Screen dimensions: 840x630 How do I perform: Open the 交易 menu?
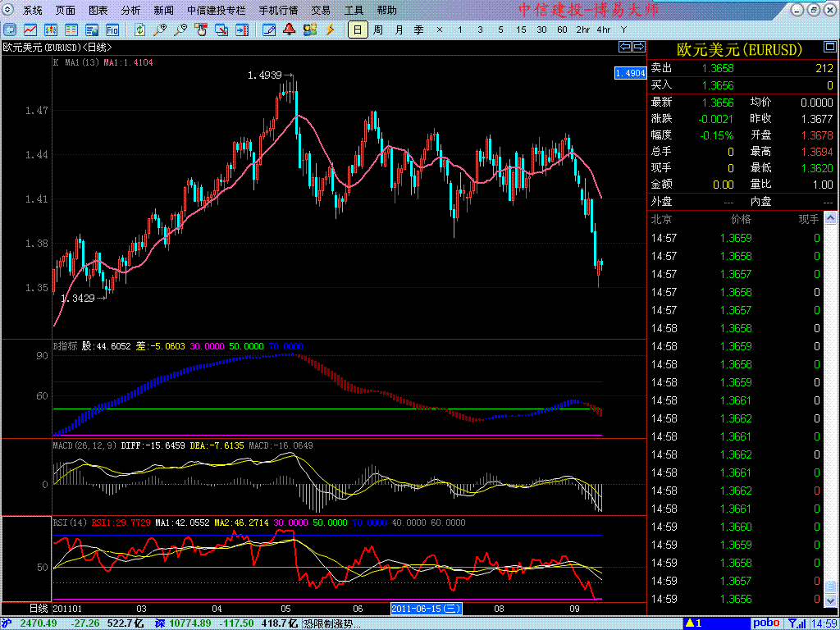321,10
